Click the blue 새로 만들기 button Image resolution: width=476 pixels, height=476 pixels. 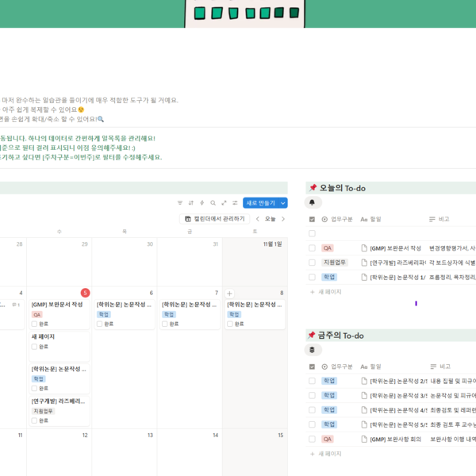pos(261,203)
